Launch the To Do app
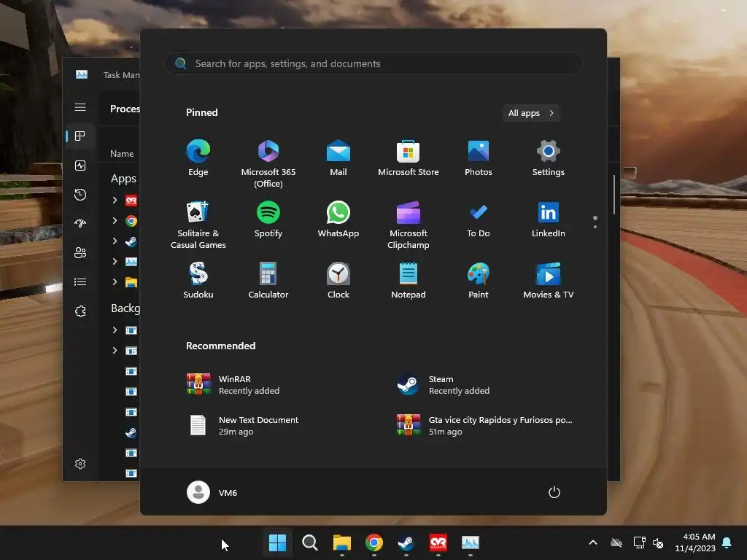The width and height of the screenshot is (747, 560). [x=479, y=219]
